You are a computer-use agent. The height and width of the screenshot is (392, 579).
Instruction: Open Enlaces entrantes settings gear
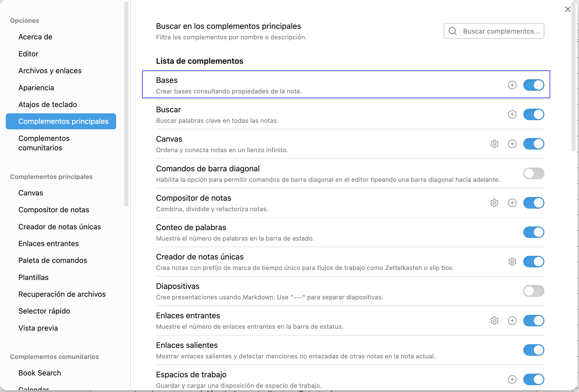click(494, 320)
